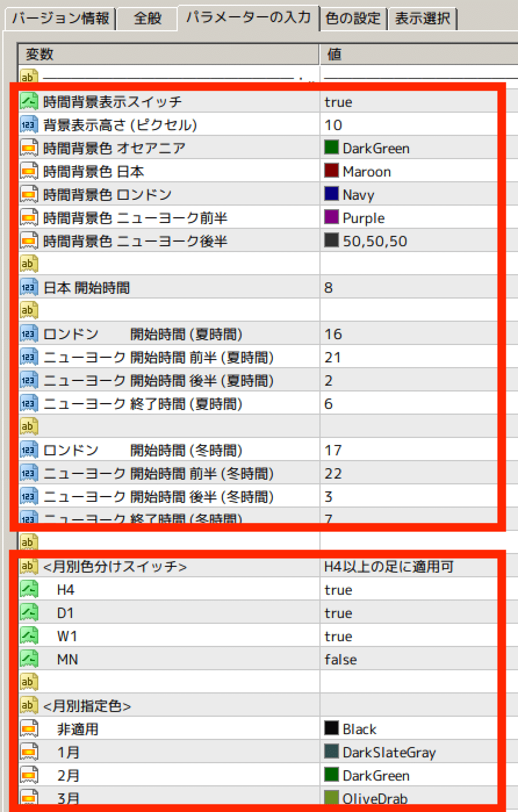Toggle the W1 true value

339,637
